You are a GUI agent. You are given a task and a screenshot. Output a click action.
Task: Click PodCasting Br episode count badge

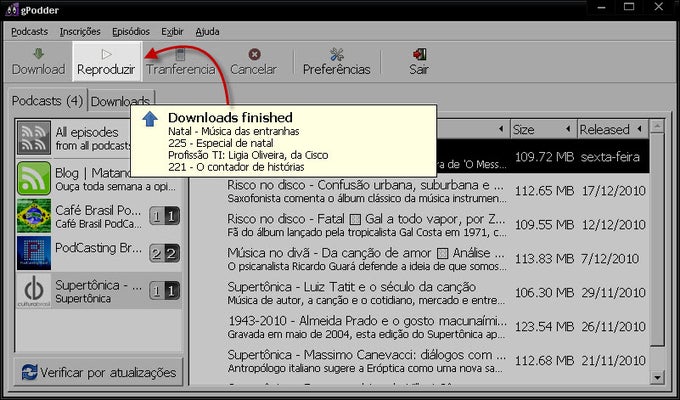tap(164, 253)
